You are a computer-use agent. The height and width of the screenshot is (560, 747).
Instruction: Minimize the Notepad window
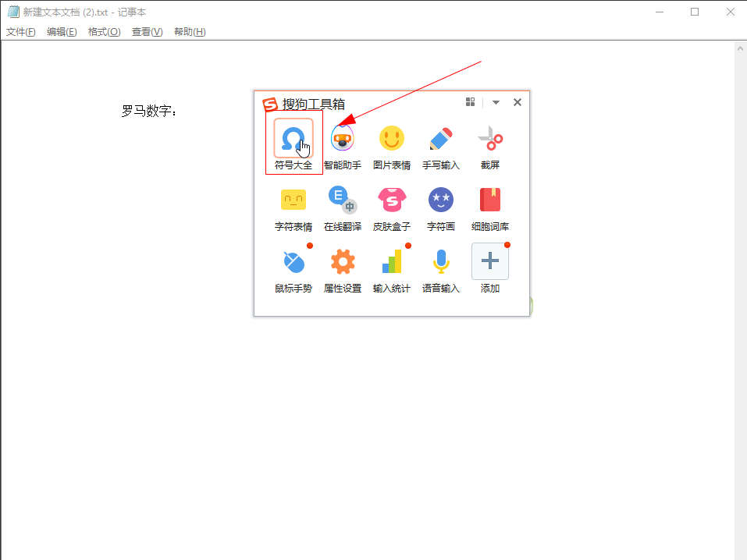(x=660, y=12)
